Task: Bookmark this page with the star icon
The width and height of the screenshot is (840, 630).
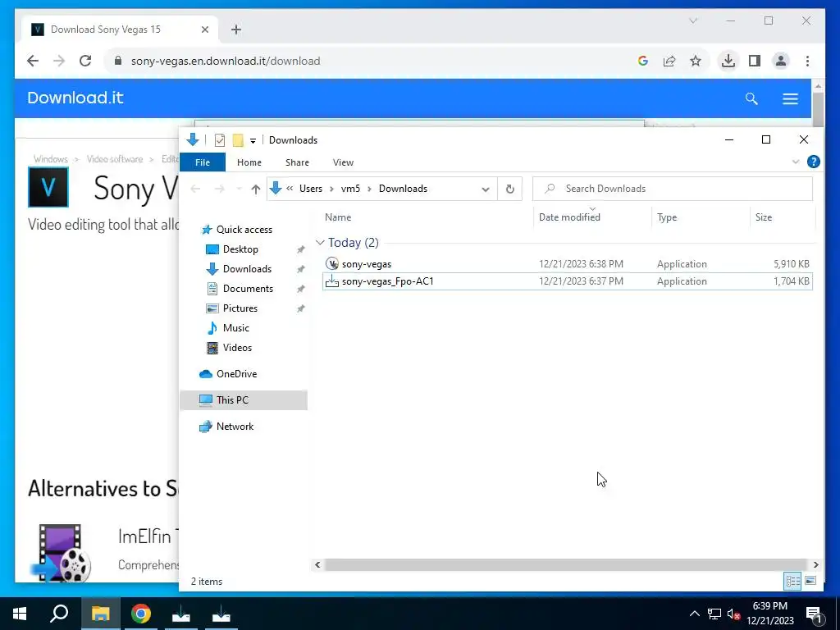Action: [696, 61]
